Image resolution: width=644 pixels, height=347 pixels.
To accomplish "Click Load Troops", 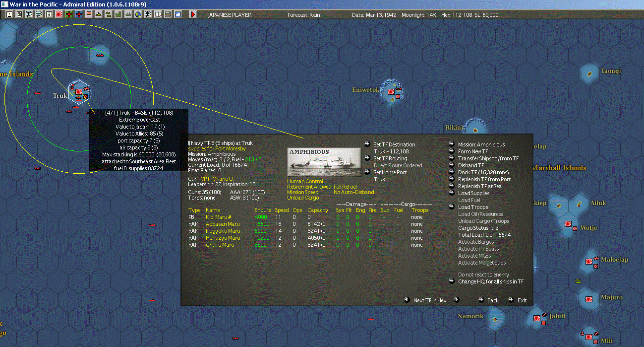I will click(x=473, y=207).
